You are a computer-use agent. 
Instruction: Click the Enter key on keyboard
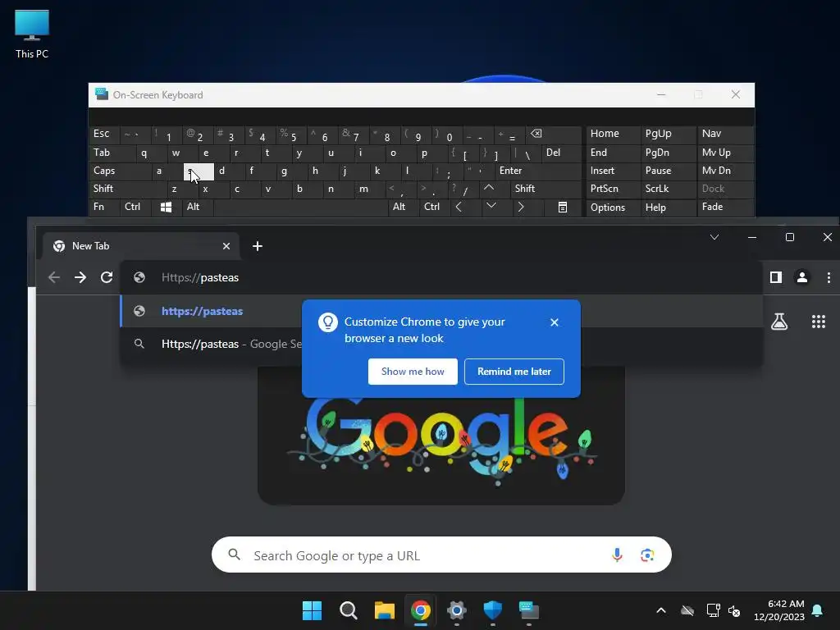[537, 171]
